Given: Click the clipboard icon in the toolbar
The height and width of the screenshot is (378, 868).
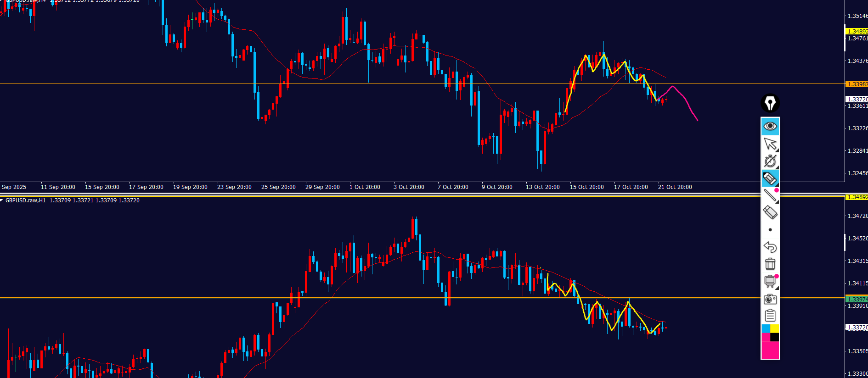Looking at the screenshot, I should [770, 316].
